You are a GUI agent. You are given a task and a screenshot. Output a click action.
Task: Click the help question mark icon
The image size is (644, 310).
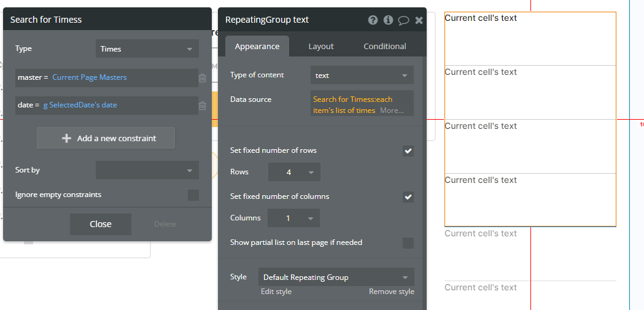pos(373,20)
